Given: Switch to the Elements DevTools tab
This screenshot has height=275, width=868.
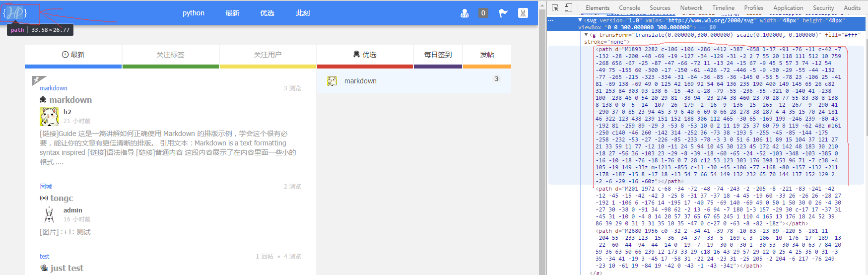Looking at the screenshot, I should coord(598,7).
